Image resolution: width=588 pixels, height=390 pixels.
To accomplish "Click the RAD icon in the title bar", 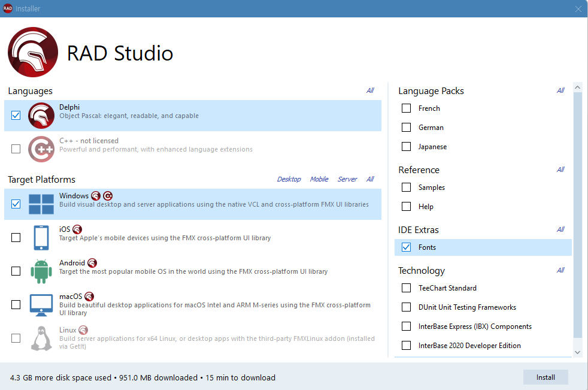I will (x=8, y=8).
